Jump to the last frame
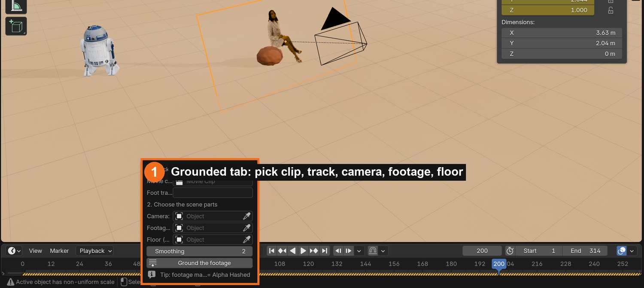 click(x=325, y=251)
